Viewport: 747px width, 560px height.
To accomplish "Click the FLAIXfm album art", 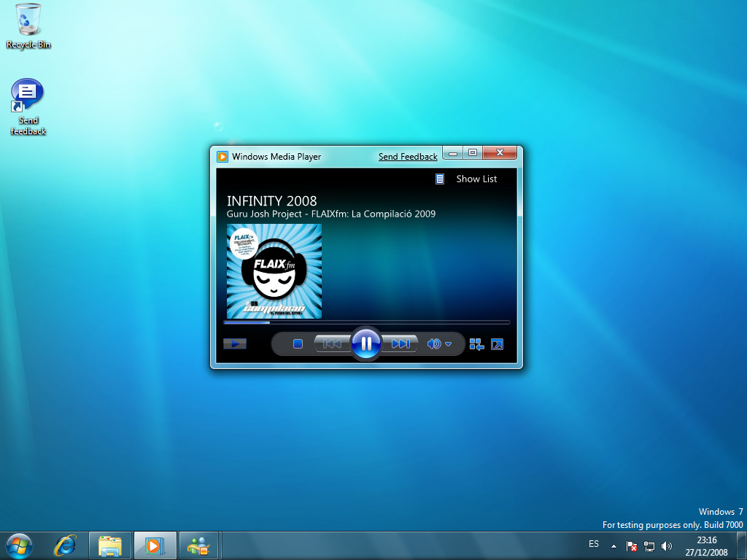I will [x=274, y=271].
